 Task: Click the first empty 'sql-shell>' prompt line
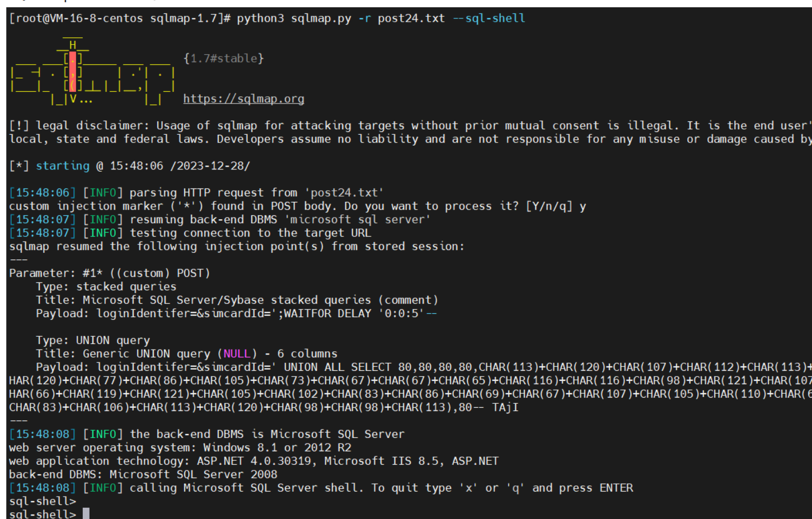point(43,502)
